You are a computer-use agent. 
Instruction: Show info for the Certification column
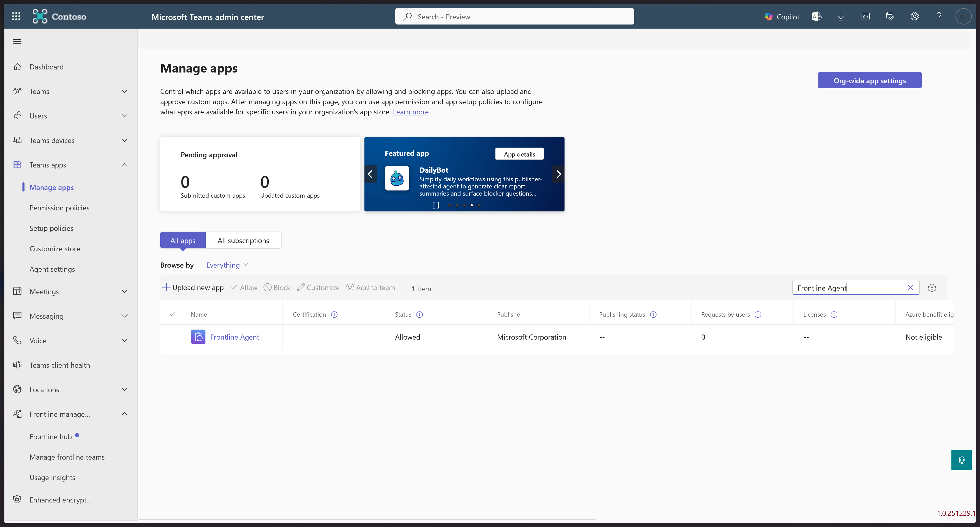point(334,314)
